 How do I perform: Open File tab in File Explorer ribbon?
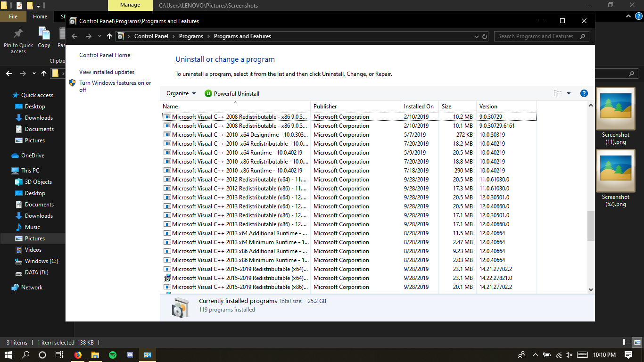(x=13, y=16)
